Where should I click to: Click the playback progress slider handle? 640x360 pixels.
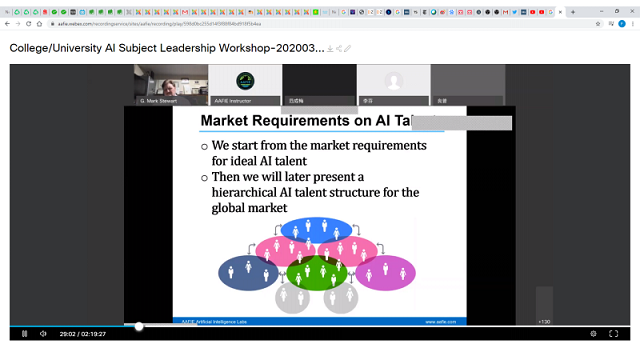click(x=139, y=326)
